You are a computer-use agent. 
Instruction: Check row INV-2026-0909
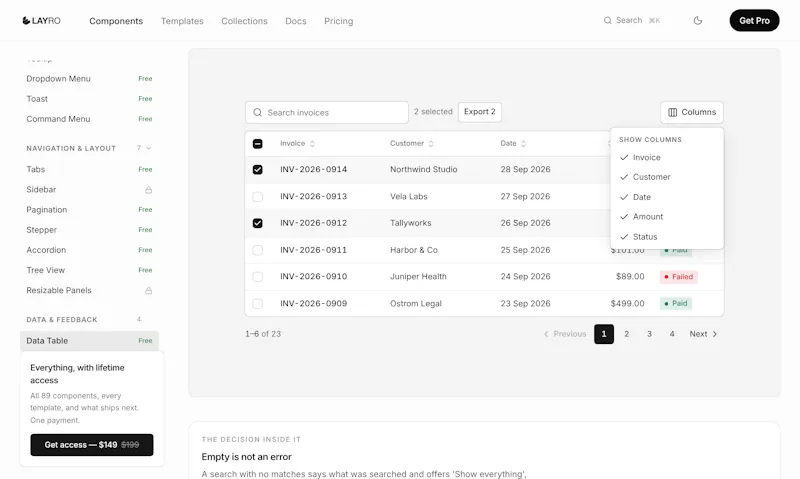pyautogui.click(x=258, y=304)
